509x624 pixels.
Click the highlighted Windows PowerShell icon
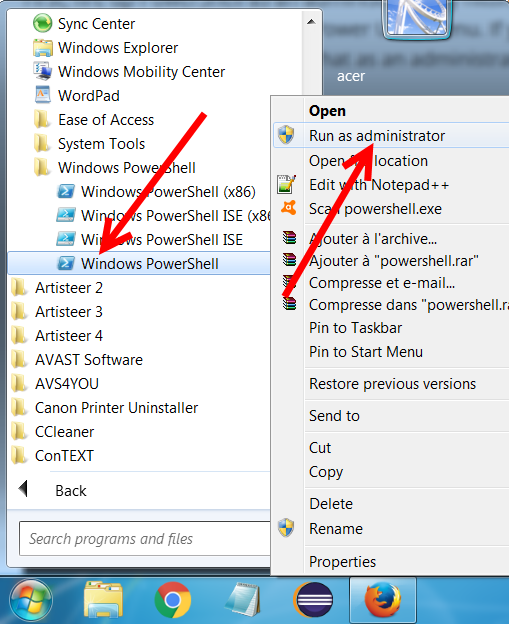tap(66, 263)
